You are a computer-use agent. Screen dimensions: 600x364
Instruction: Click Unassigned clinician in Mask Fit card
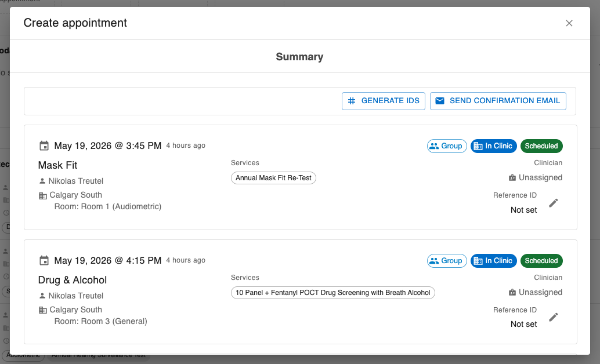540,177
